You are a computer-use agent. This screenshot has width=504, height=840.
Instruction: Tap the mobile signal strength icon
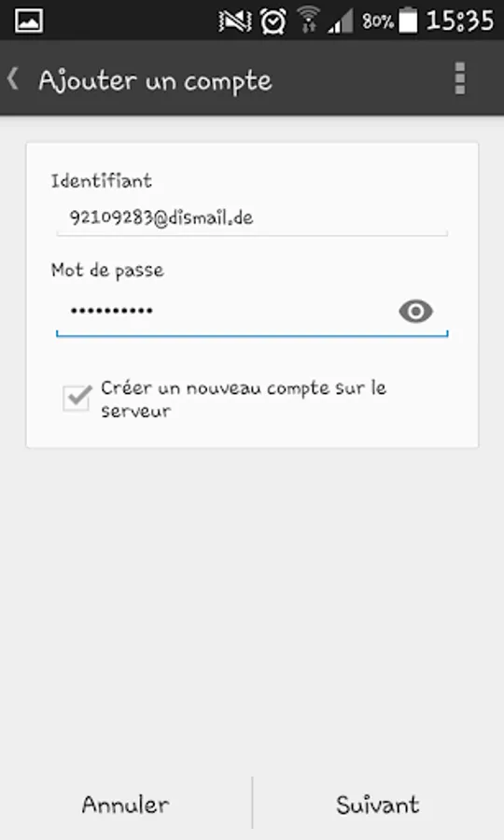point(341,21)
